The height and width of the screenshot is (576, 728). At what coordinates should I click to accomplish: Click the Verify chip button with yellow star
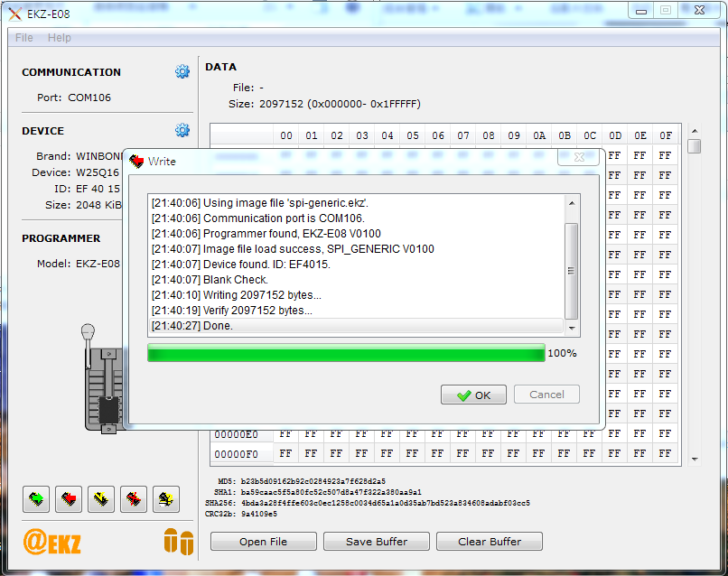101,497
